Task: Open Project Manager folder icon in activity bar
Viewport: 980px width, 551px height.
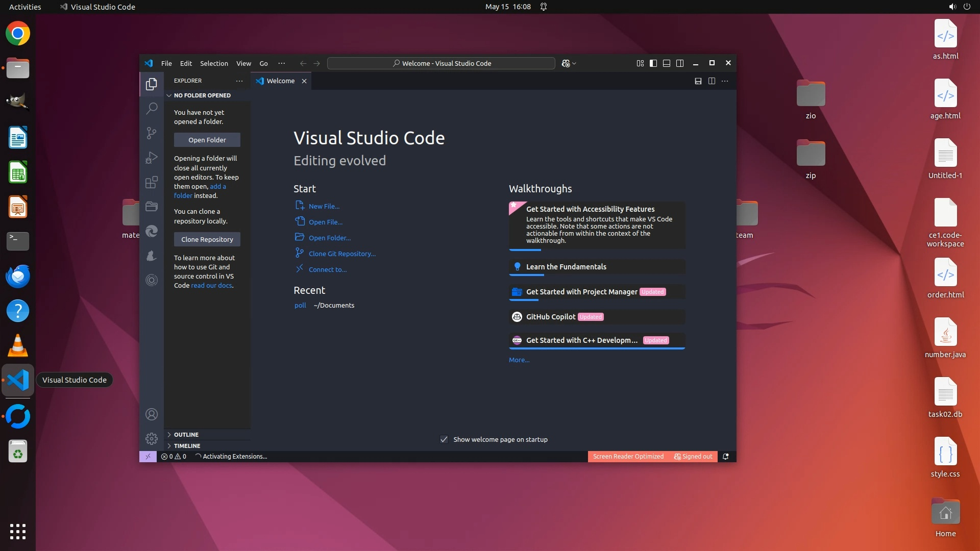Action: (x=152, y=207)
